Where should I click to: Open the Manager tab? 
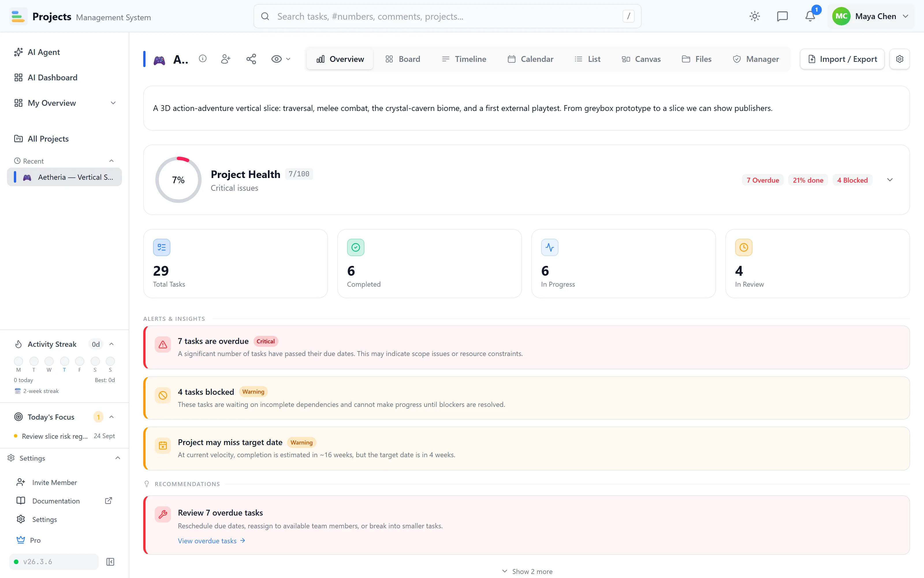click(756, 59)
